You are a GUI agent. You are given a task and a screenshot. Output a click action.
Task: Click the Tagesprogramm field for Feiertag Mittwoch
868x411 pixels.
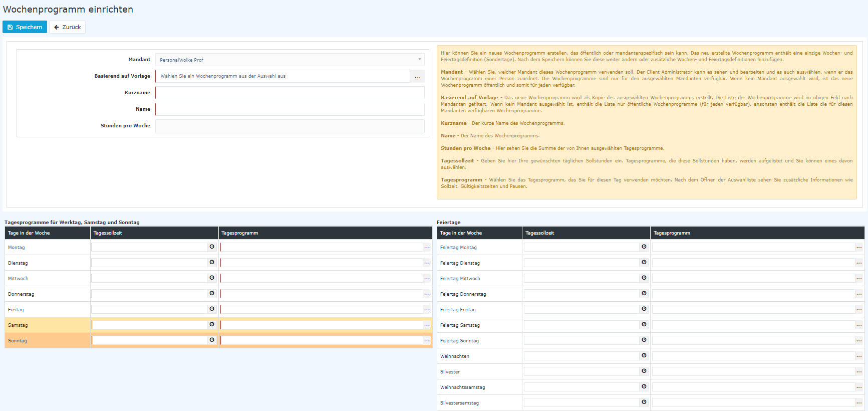pos(753,278)
